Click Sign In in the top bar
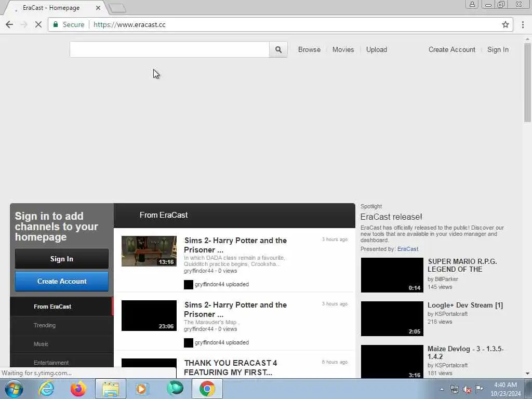The width and height of the screenshot is (532, 399). (498, 49)
